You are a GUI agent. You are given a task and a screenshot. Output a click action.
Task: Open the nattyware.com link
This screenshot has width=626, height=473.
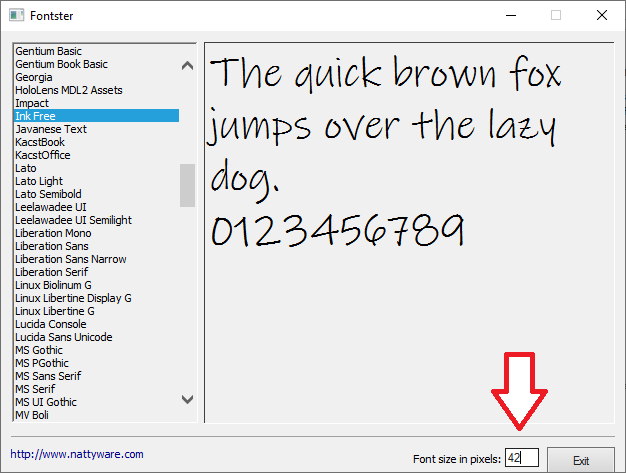[77, 454]
